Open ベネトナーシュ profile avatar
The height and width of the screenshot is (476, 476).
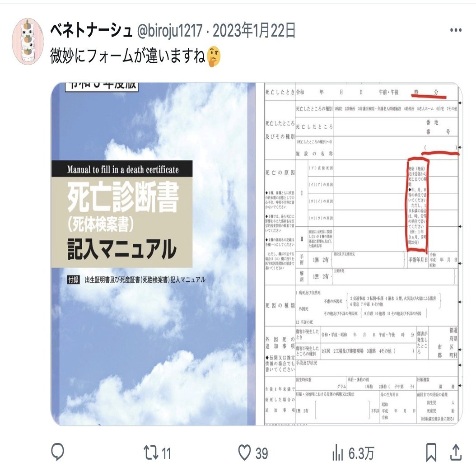(x=28, y=42)
